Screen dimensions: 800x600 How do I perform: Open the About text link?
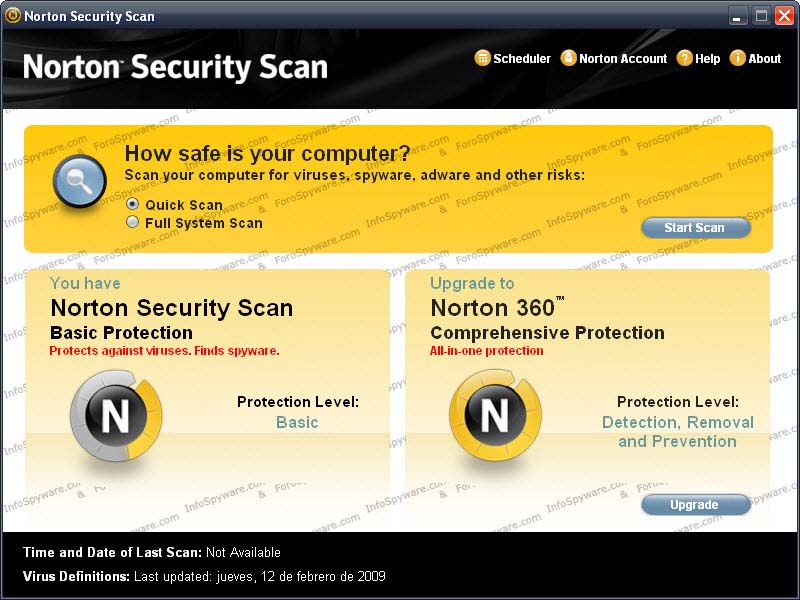tap(765, 59)
